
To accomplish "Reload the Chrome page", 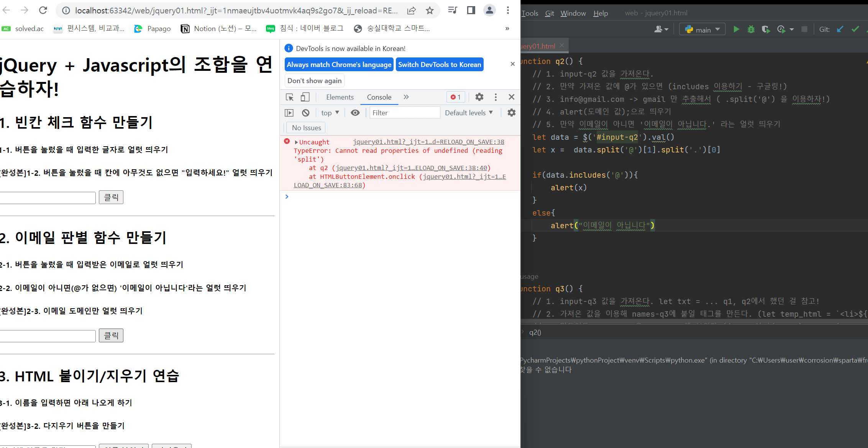I will tap(43, 10).
